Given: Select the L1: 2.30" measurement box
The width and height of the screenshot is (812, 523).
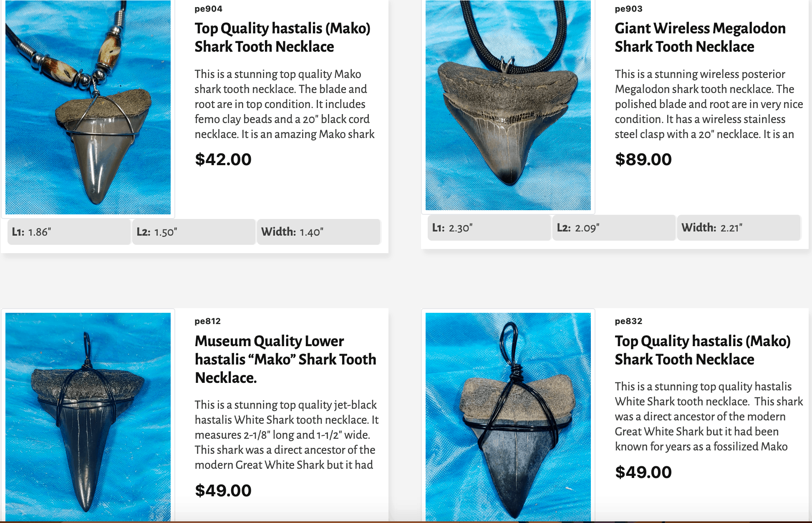Looking at the screenshot, I should point(489,228).
